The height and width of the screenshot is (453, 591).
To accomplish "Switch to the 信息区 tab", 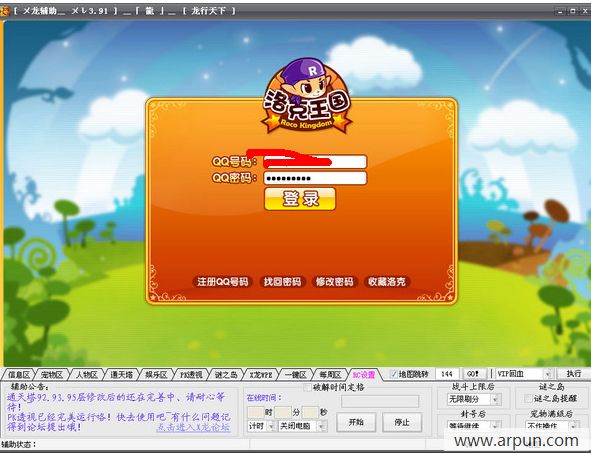I will point(18,375).
